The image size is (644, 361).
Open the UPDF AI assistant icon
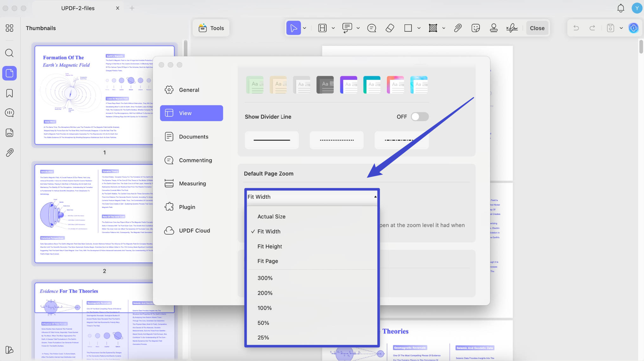[x=633, y=28]
